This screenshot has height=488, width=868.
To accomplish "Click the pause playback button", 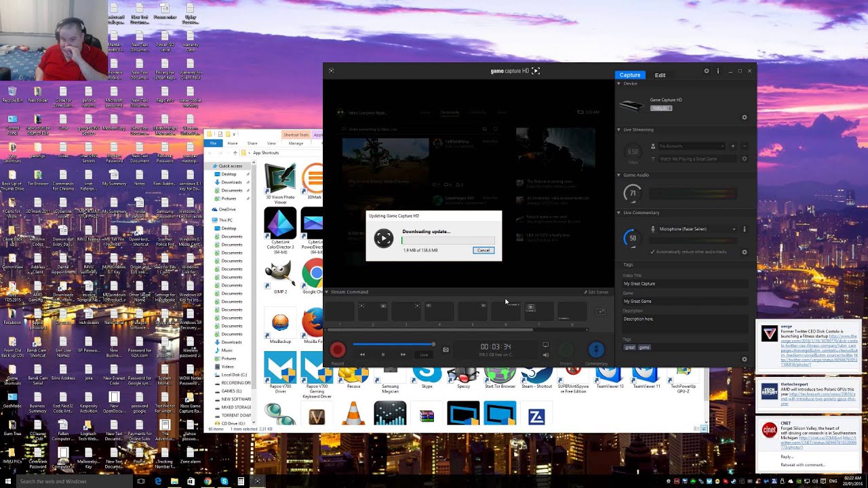I will [x=382, y=354].
